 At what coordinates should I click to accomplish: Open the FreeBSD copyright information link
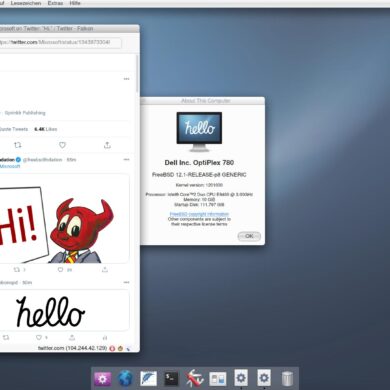(199, 214)
